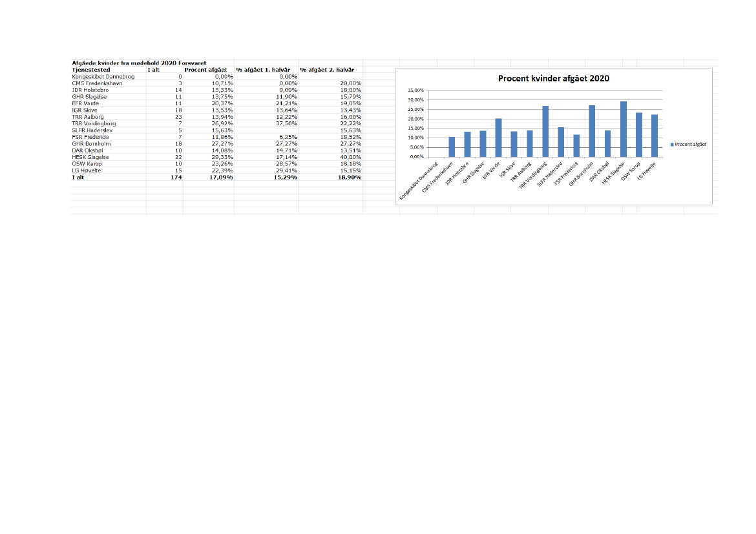Select the title cell 'Afgåede kvinder fra mødehold 2020 Forsvaret'
Image resolution: width=756 pixels, height=534 pixels.
(139, 63)
